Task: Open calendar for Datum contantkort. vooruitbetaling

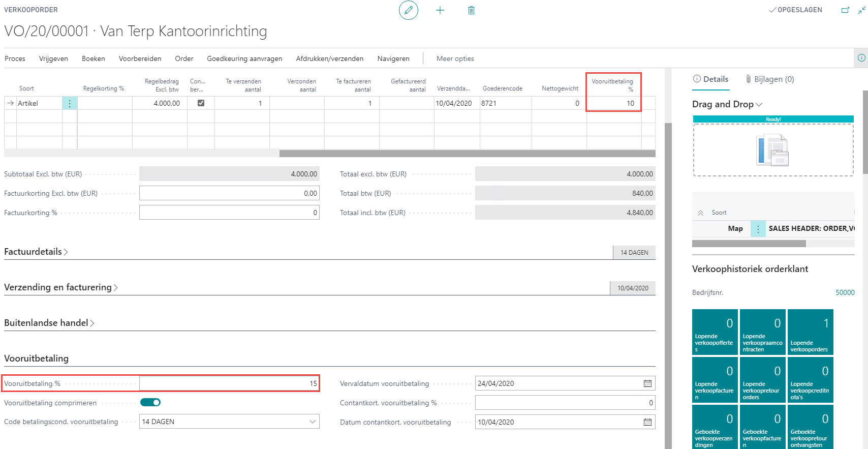Action: (x=647, y=422)
